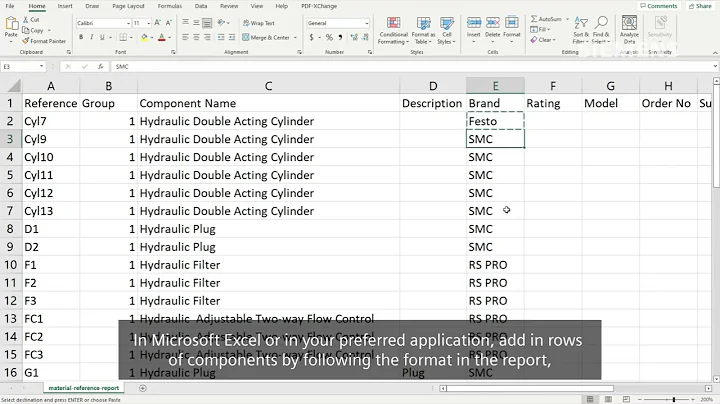Open the File menu
Screen dimensions: 720x404
coord(10,6)
